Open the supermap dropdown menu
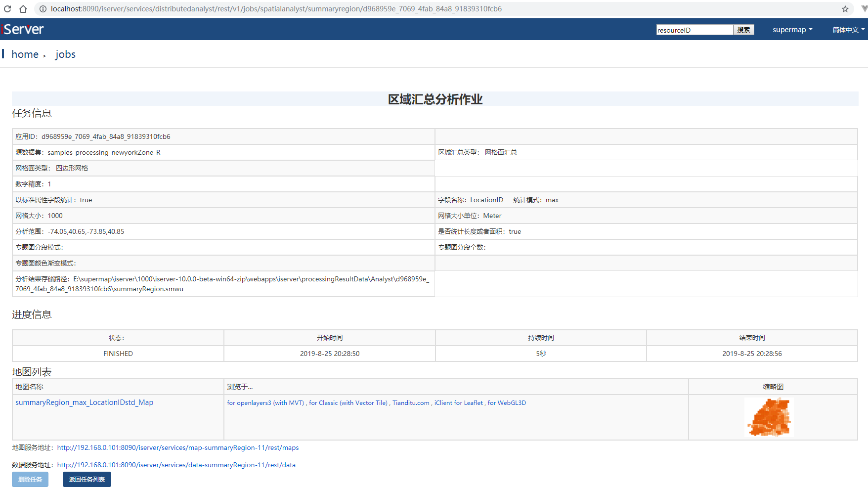 (791, 29)
